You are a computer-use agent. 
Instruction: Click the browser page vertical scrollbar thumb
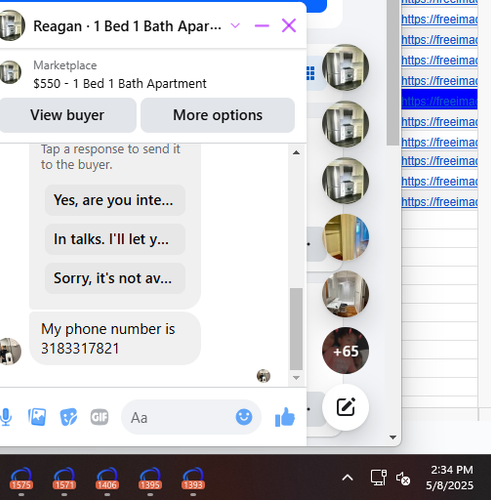coord(393,73)
